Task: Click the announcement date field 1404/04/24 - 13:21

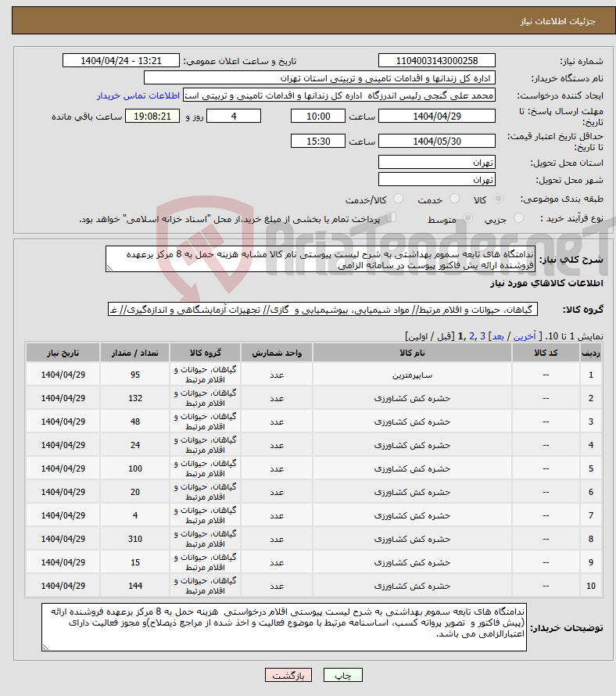Action: point(121,61)
